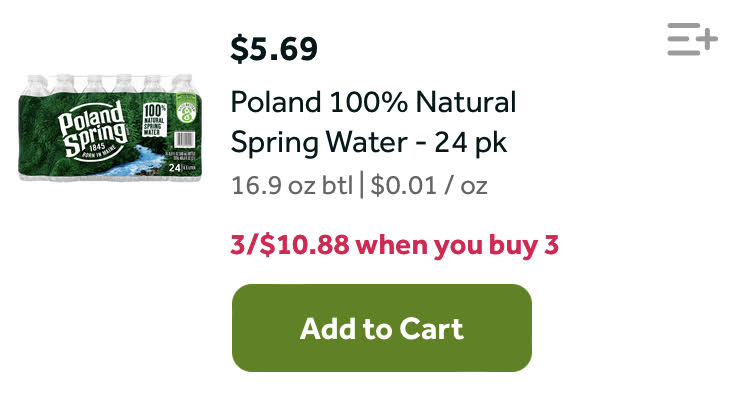Click the Add to Cart button text
This screenshot has width=750, height=394.
point(382,328)
